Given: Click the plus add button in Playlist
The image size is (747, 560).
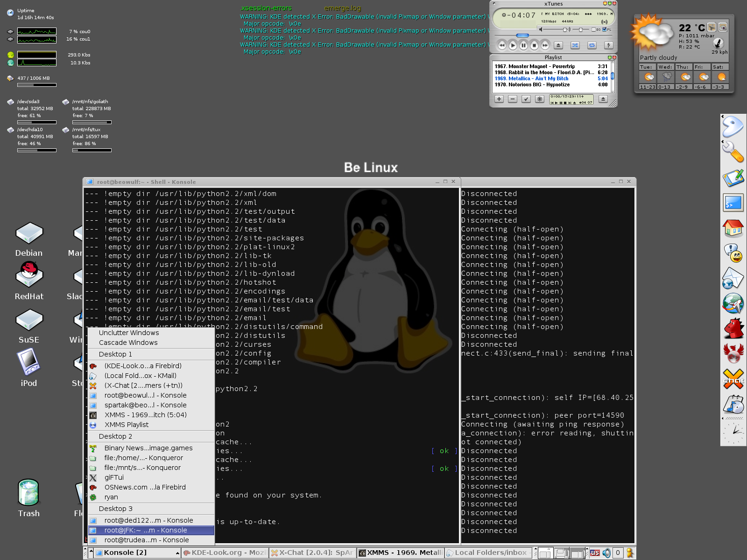Looking at the screenshot, I should [499, 99].
